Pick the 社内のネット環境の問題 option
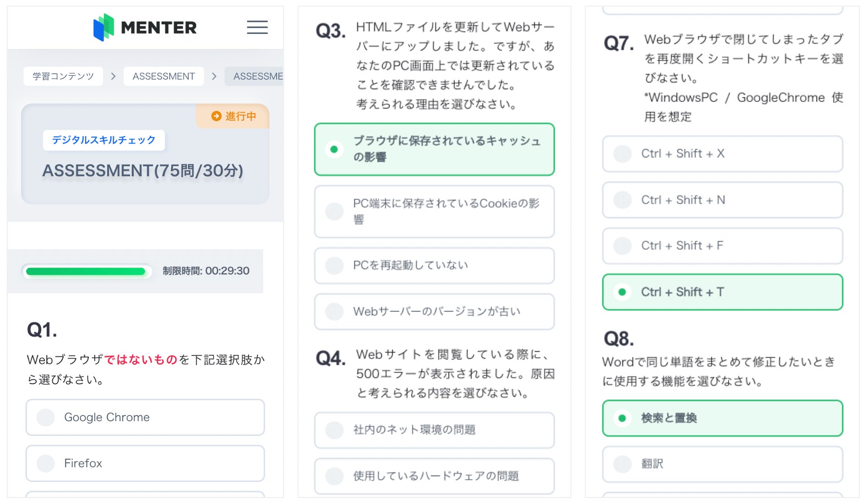This screenshot has height=504, width=866. click(434, 430)
